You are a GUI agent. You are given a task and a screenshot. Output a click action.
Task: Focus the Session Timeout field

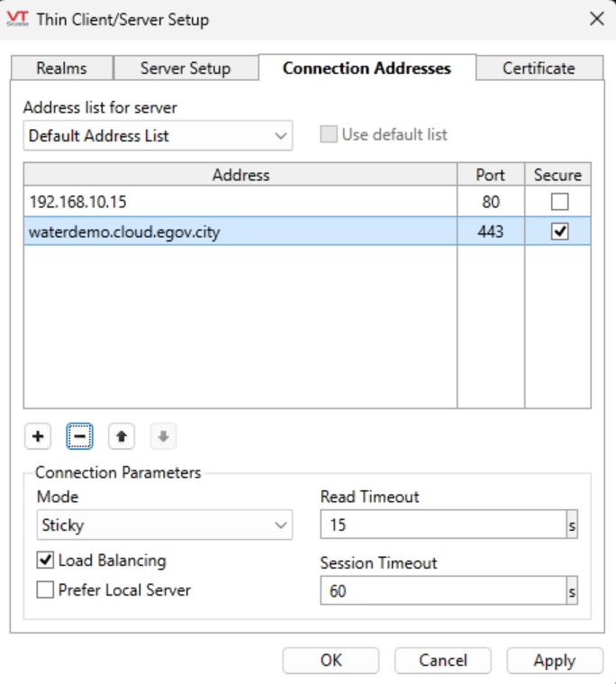[441, 591]
